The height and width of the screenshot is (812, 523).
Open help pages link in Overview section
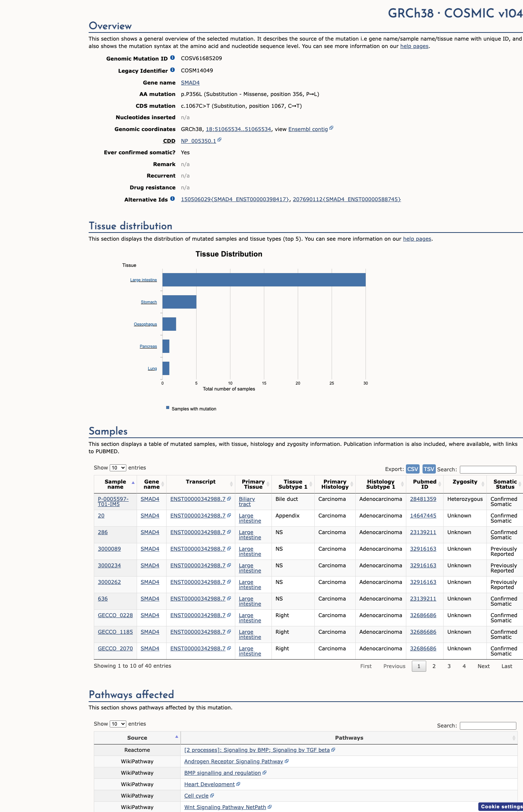click(414, 46)
